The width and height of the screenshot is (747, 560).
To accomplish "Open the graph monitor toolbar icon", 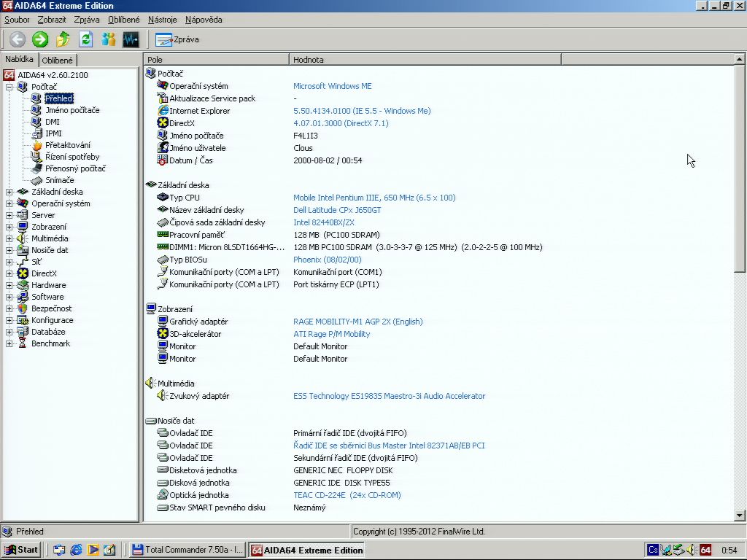I will point(131,39).
